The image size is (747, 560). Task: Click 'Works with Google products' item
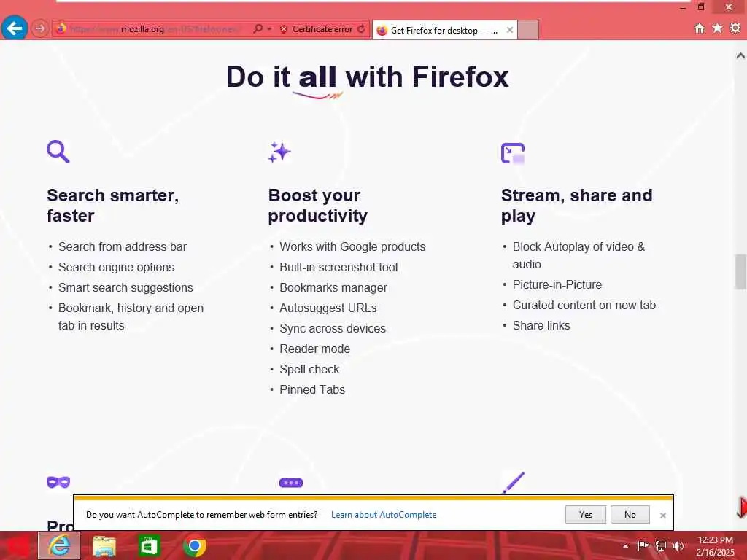(352, 246)
